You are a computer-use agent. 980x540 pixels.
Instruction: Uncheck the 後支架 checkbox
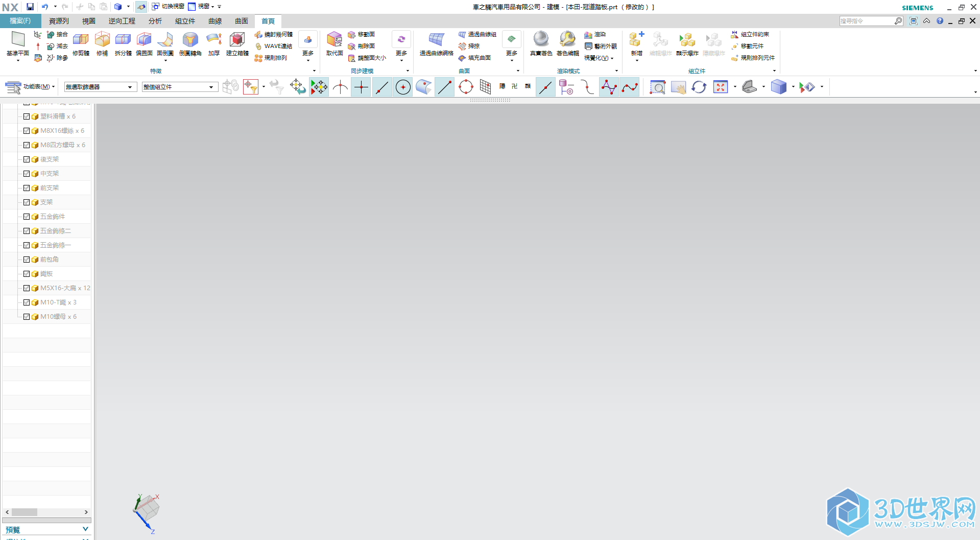[x=27, y=159]
